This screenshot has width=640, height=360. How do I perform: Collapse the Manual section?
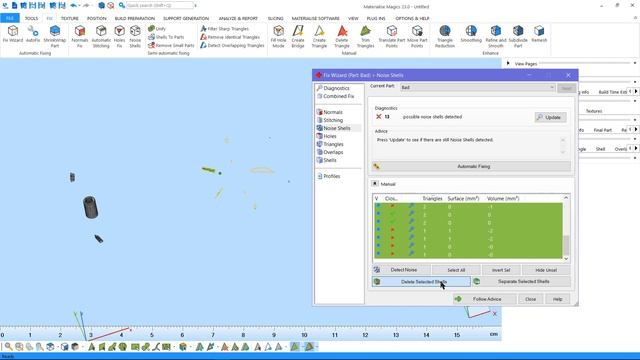375,184
